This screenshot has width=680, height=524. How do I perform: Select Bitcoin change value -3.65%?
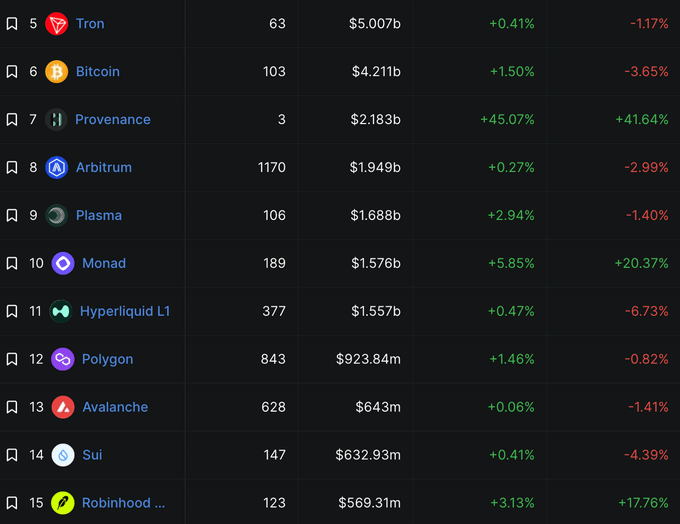[x=646, y=72]
